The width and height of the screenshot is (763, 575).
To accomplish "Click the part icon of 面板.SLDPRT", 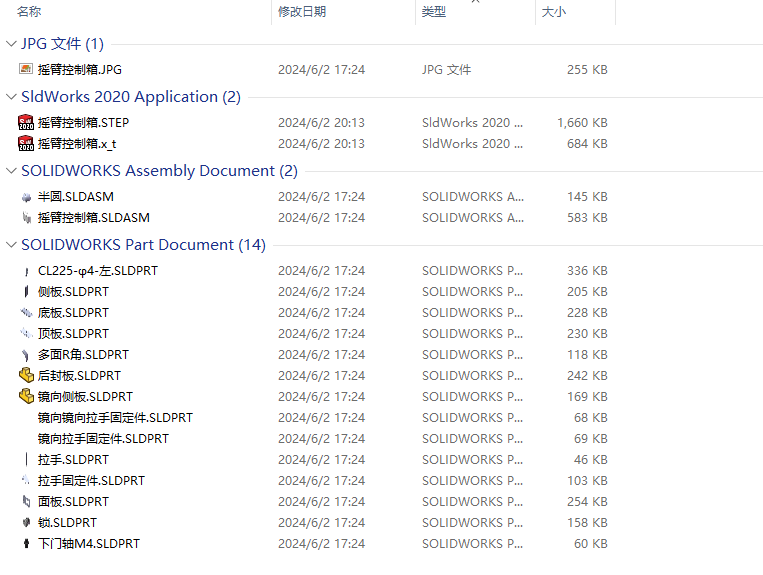I will point(26,501).
